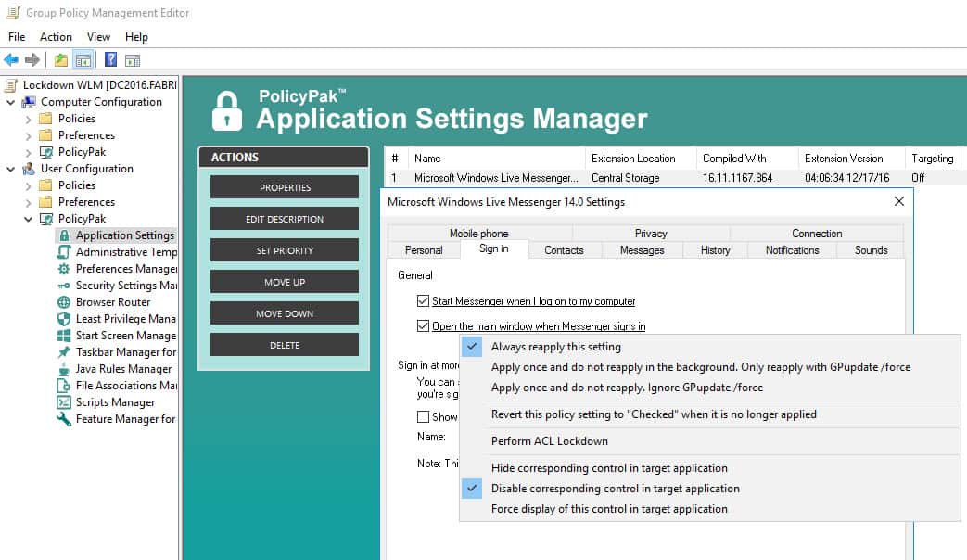Select the Start Screen Manager icon
The height and width of the screenshot is (560, 967).
coord(64,335)
